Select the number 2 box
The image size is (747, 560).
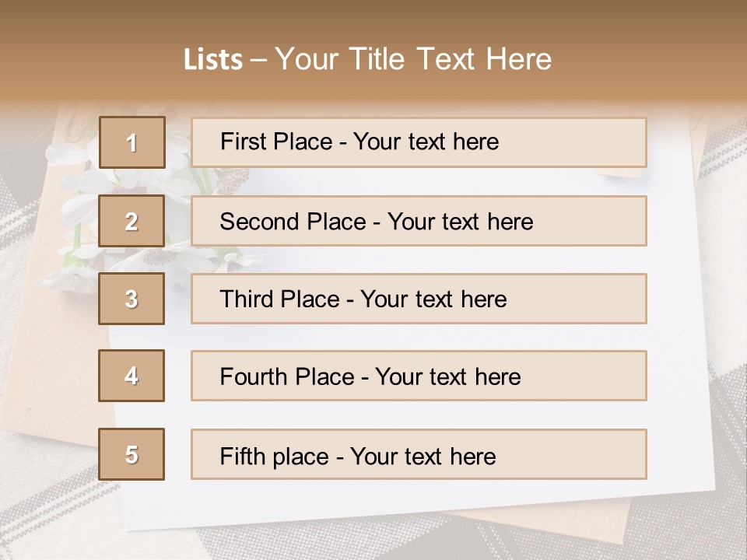(132, 221)
